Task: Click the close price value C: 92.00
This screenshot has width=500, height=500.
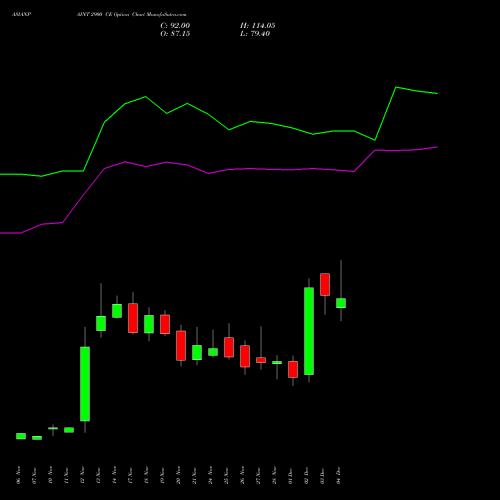Action: (x=175, y=26)
